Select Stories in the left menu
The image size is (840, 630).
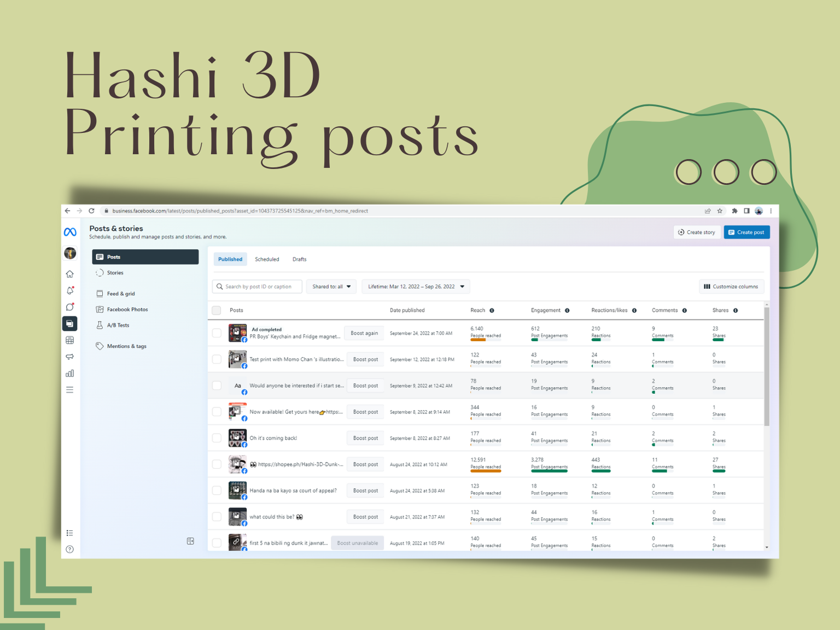(145, 273)
